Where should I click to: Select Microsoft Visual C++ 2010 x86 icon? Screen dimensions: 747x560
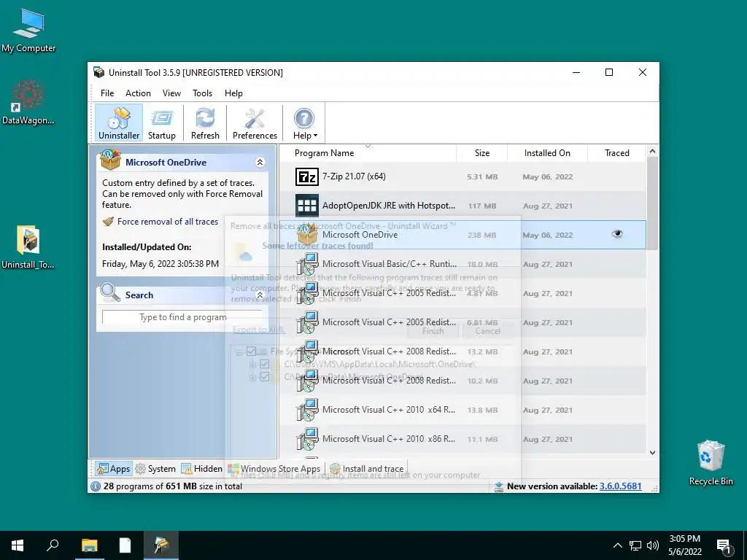pos(307,438)
